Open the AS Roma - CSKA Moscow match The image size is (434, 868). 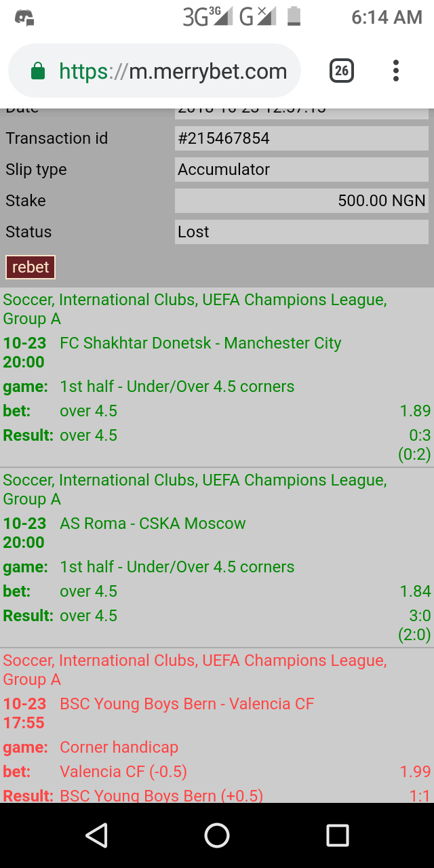tap(153, 524)
